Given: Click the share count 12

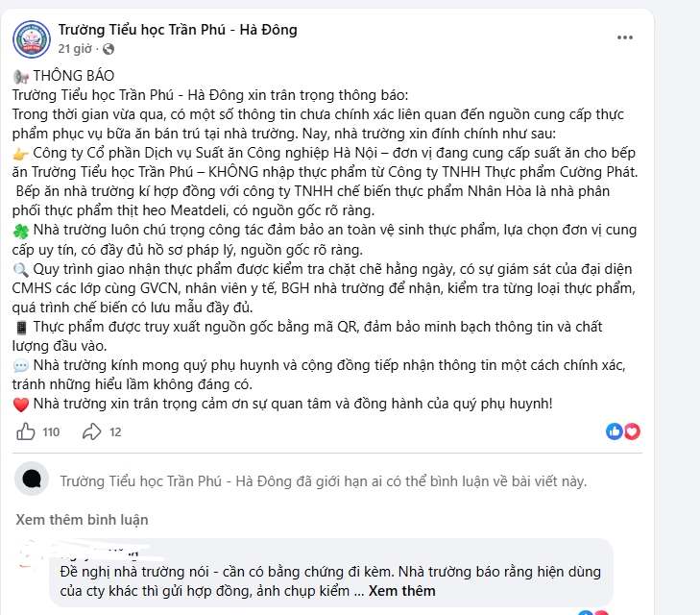Looking at the screenshot, I should pos(115,431).
